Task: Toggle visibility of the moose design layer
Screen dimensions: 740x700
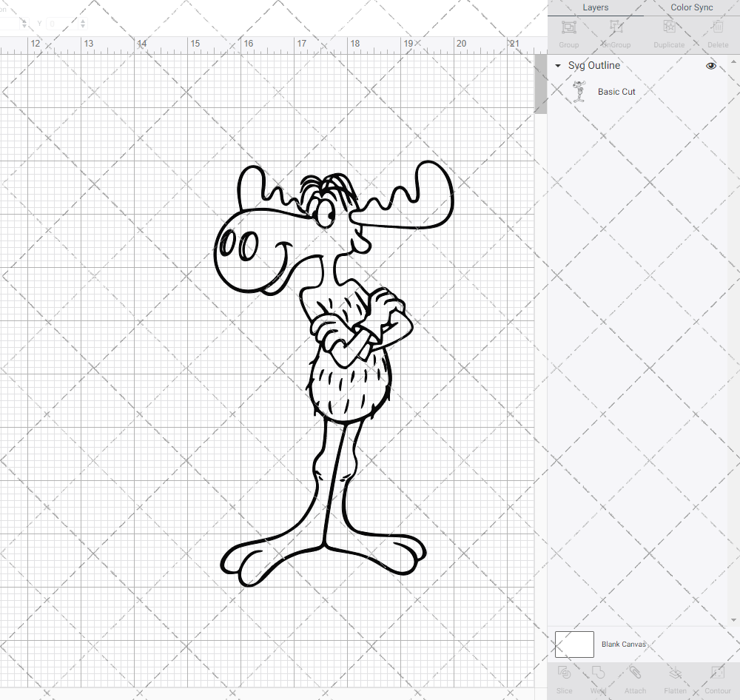Action: tap(710, 65)
